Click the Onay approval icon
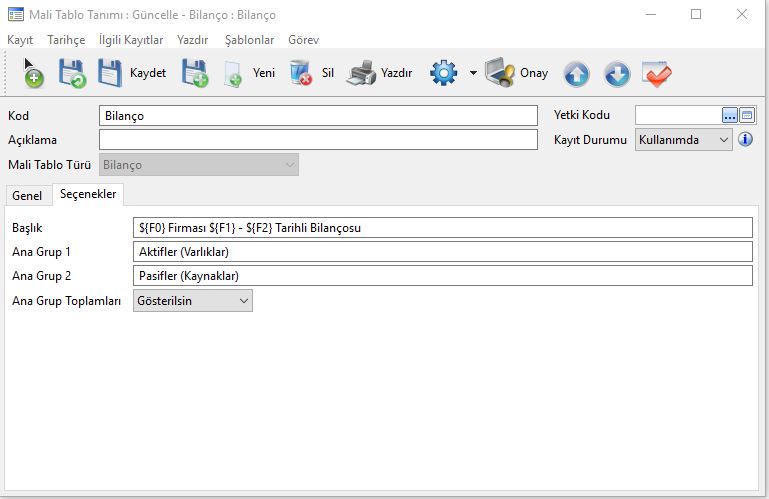Viewport: 769px width, 499px height. tap(500, 73)
